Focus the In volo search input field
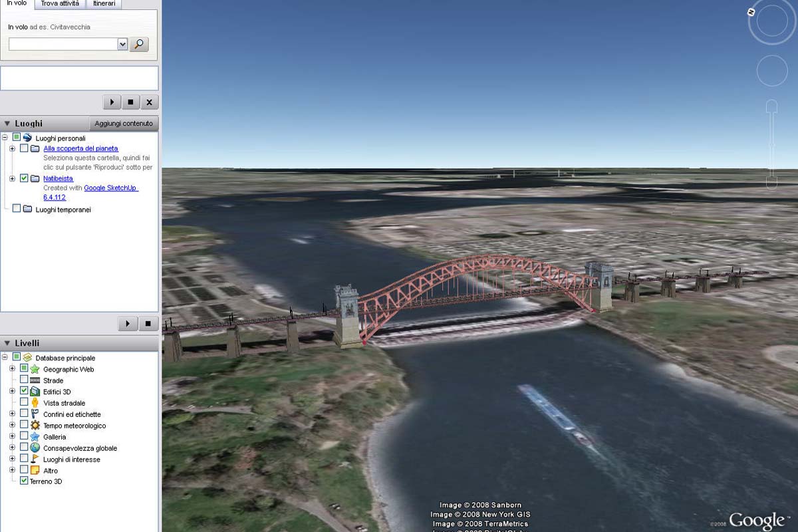Image resolution: width=798 pixels, height=532 pixels. [63, 44]
